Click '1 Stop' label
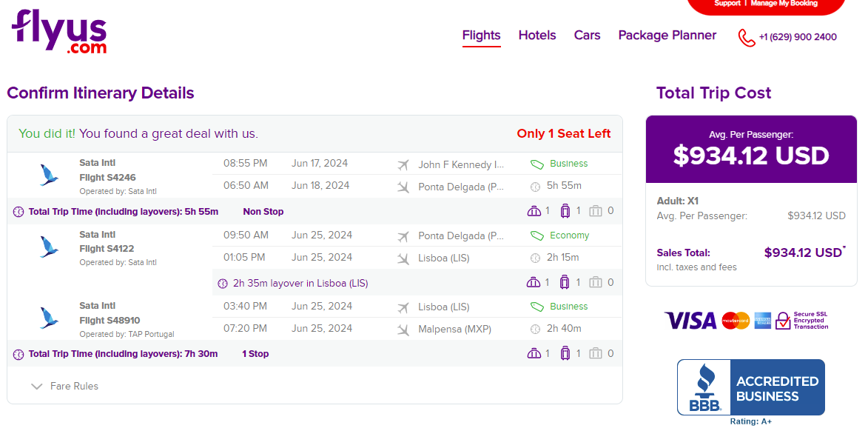This screenshot has height=431, width=868. 255,354
